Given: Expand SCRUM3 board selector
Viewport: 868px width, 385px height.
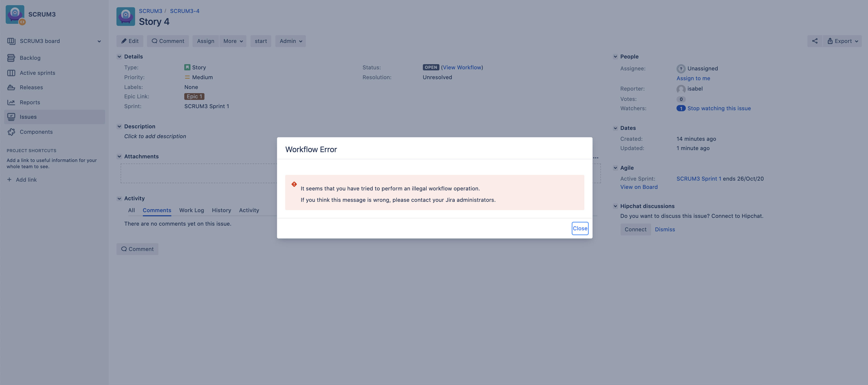Looking at the screenshot, I should (99, 41).
